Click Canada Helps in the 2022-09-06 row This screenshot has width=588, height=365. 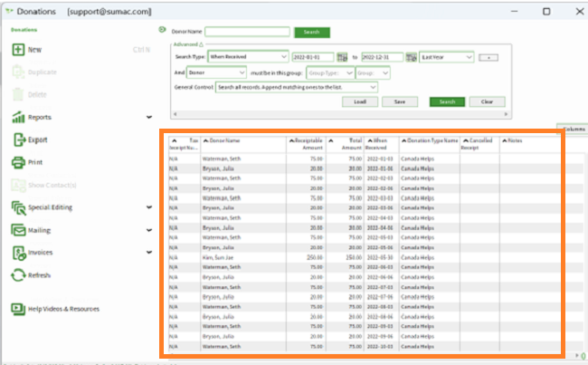pyautogui.click(x=417, y=336)
